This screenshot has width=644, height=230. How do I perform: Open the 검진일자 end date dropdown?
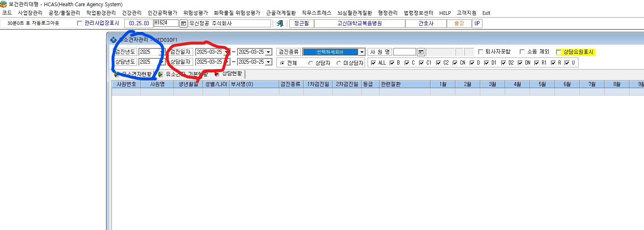pyautogui.click(x=268, y=52)
